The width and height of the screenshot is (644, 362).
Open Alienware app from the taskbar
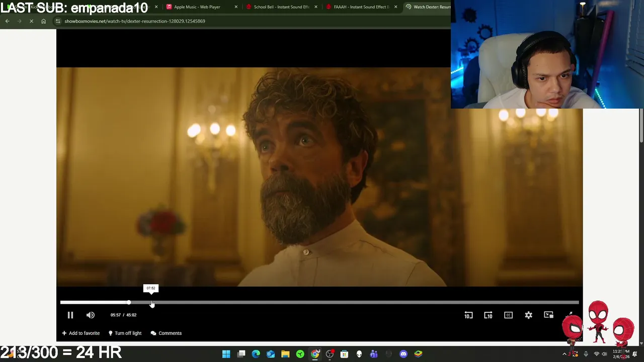359,354
